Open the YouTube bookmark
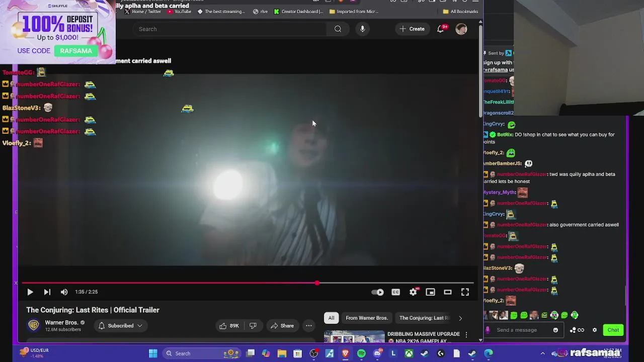 click(179, 12)
